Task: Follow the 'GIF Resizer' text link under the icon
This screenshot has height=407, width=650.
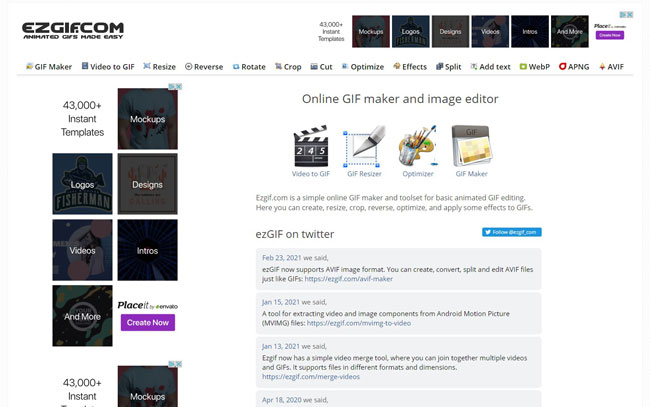Action: coord(364,174)
